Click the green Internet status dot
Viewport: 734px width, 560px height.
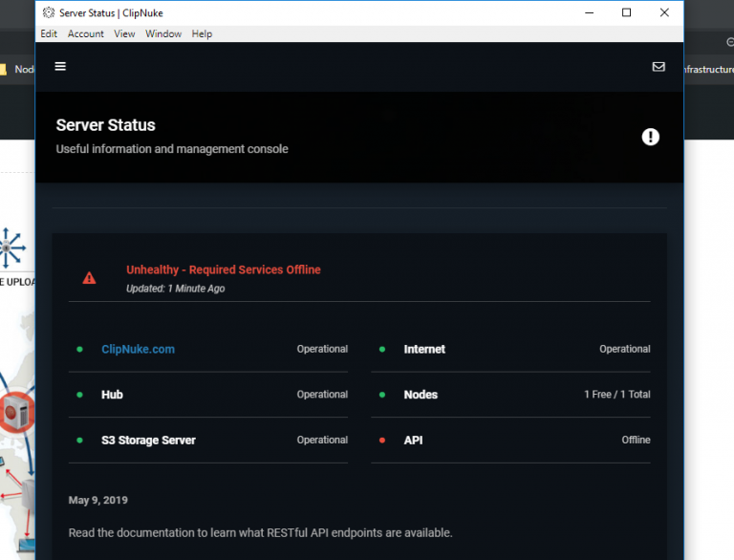click(x=382, y=350)
